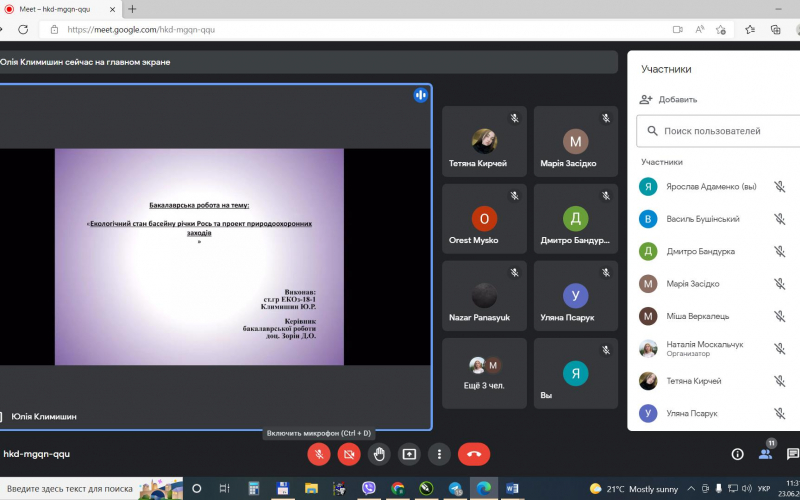Reload the page in Edge
Image resolution: width=800 pixels, height=500 pixels.
(x=23, y=30)
